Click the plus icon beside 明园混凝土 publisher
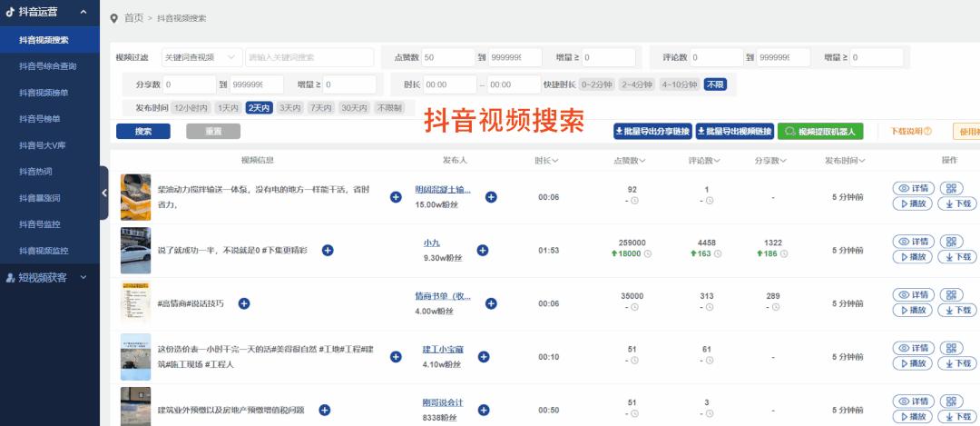Image resolution: width=980 pixels, height=426 pixels. 491,197
